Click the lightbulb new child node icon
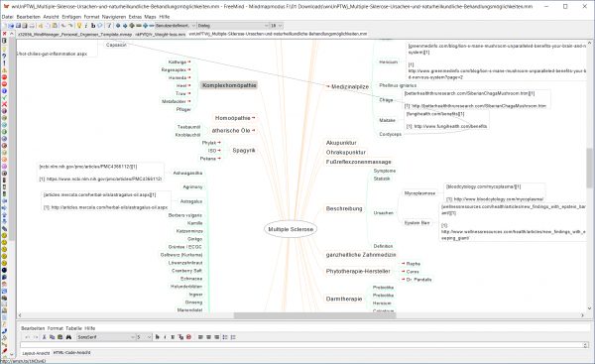Viewport: 595px width, 364px height. [79, 26]
